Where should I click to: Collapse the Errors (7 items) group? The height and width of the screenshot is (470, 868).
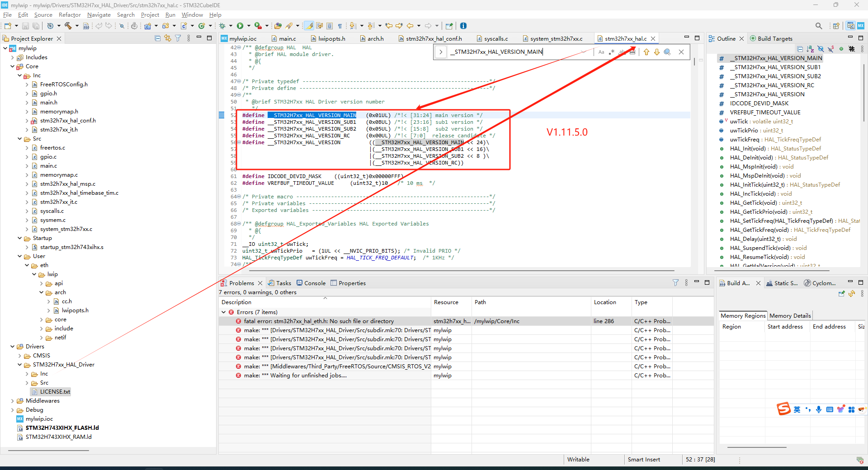[x=224, y=312]
